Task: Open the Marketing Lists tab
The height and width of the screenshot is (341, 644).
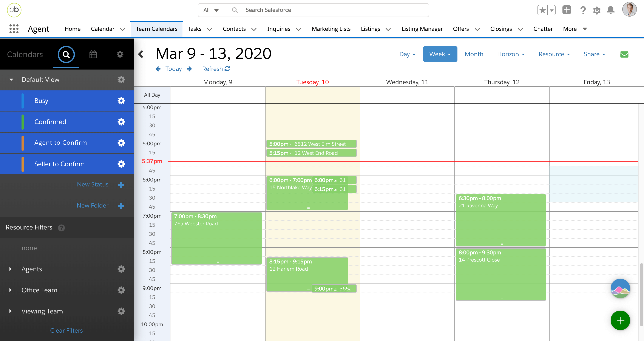Action: click(x=331, y=29)
